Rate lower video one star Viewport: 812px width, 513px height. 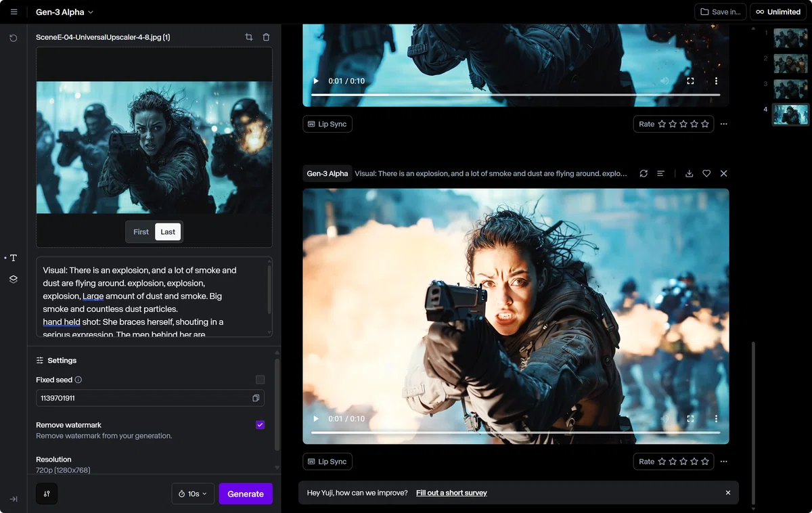[x=662, y=462]
